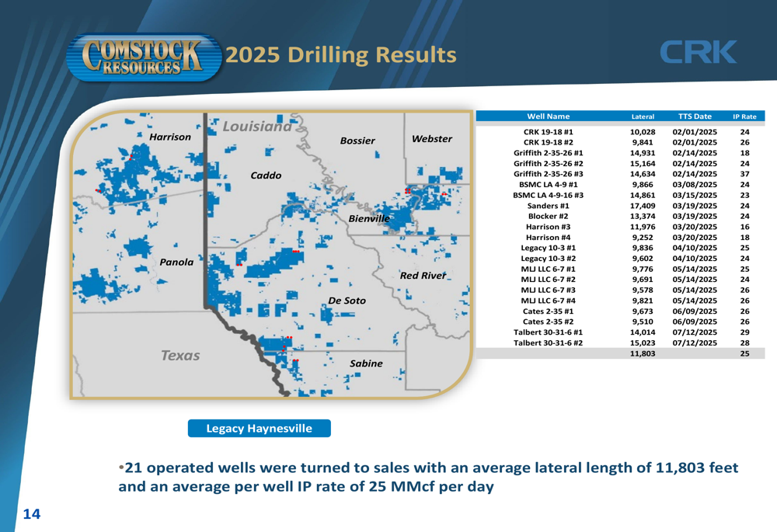Click the 03/08/2025 TTS date
Viewport: 777px width, 532px height.
coord(695,184)
